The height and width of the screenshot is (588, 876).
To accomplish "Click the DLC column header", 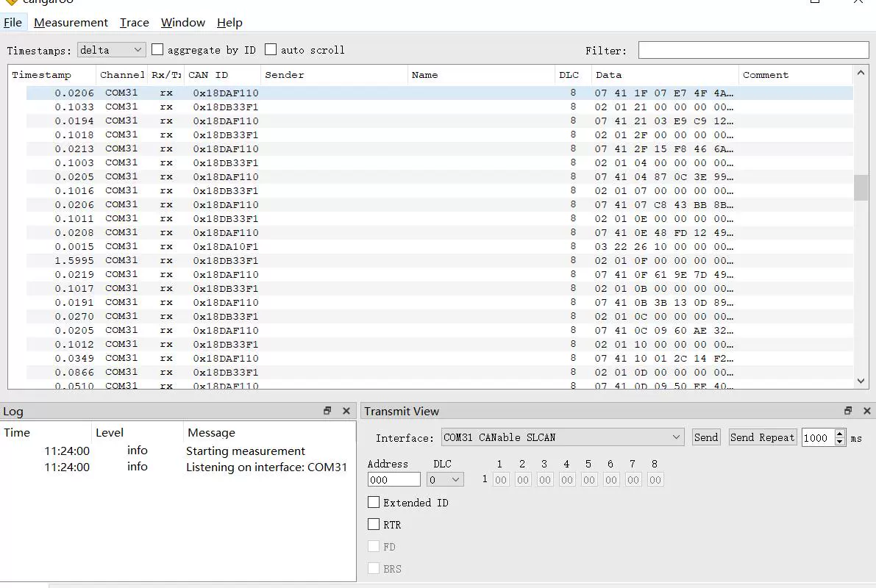I will point(573,75).
